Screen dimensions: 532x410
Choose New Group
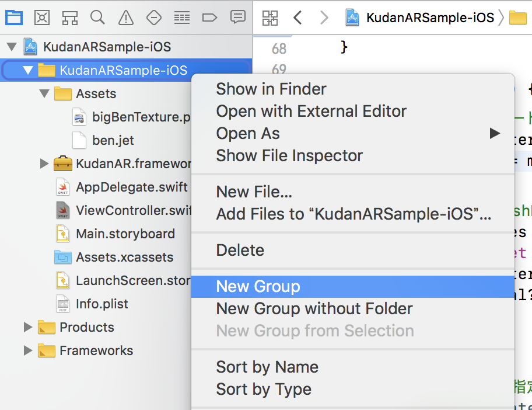pos(353,287)
